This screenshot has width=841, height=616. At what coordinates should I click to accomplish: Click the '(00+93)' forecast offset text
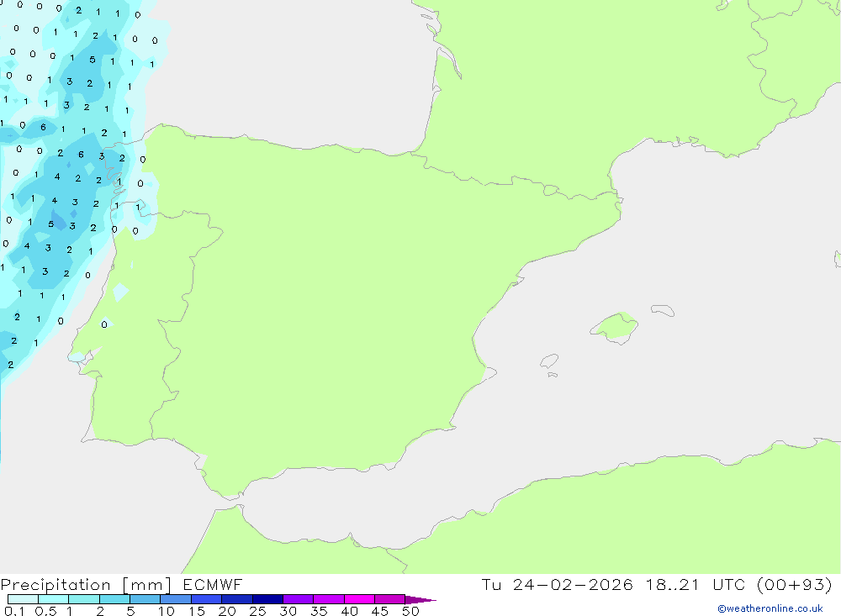click(795, 585)
